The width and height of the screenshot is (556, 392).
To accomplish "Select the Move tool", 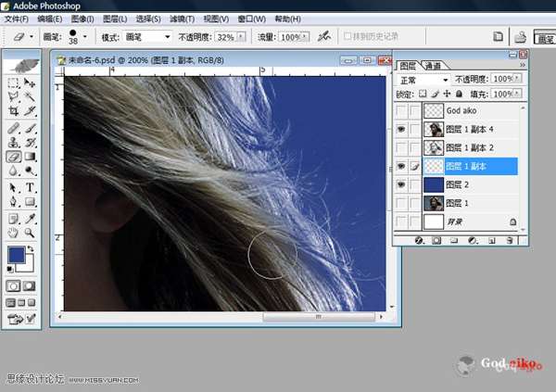I will point(31,82).
